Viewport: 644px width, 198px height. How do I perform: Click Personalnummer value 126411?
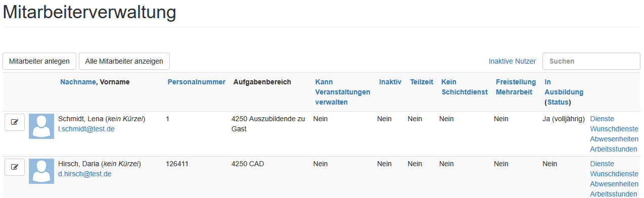[177, 164]
